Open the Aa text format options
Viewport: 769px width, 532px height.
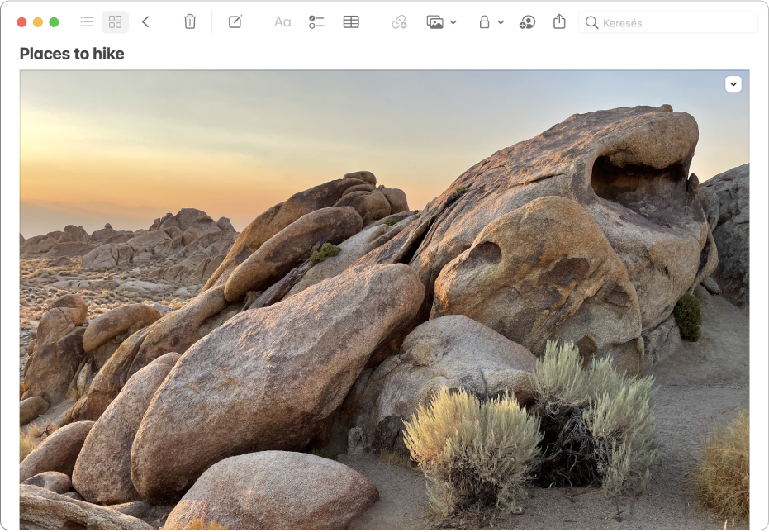(282, 22)
